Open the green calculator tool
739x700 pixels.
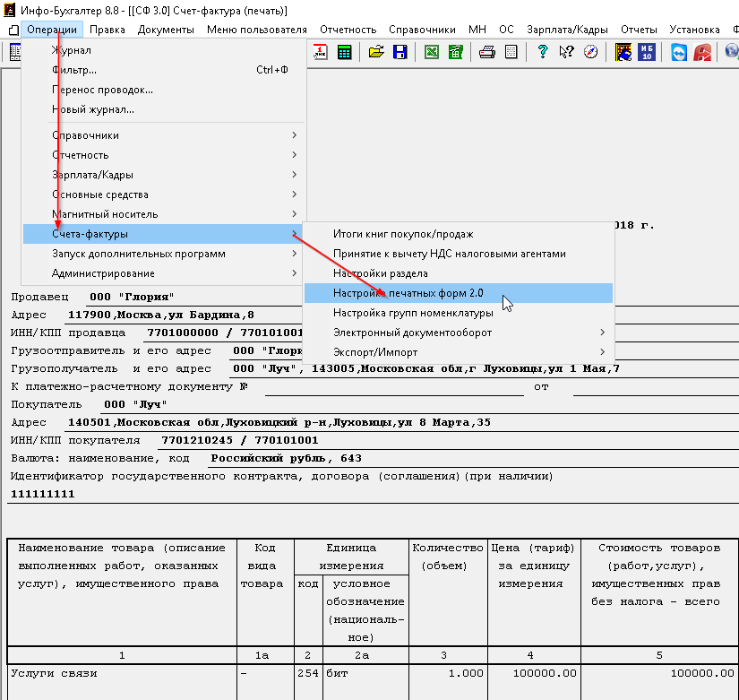point(345,52)
